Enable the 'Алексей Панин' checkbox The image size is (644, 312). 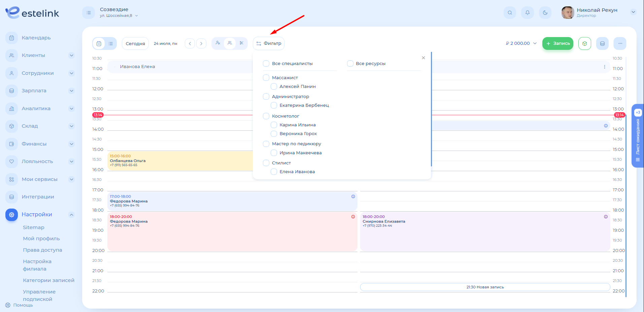(x=274, y=87)
